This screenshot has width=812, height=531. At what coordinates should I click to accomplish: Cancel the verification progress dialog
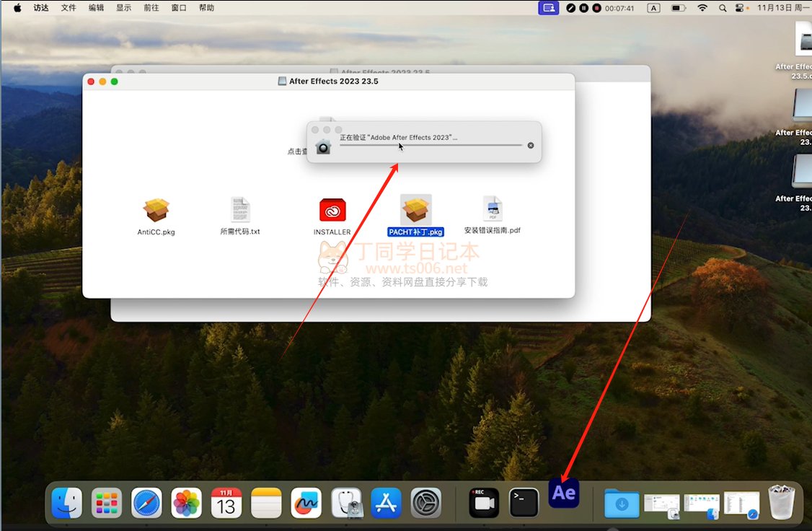[x=531, y=146]
